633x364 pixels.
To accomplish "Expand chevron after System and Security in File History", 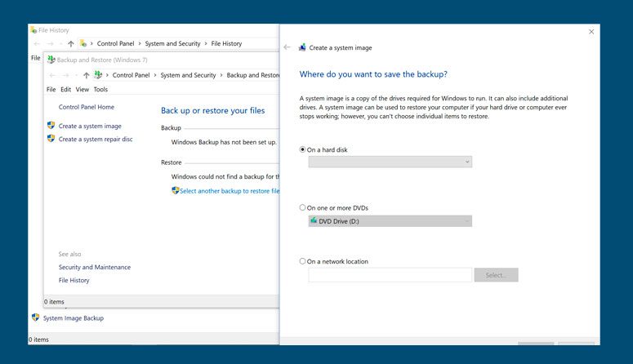I will point(206,43).
